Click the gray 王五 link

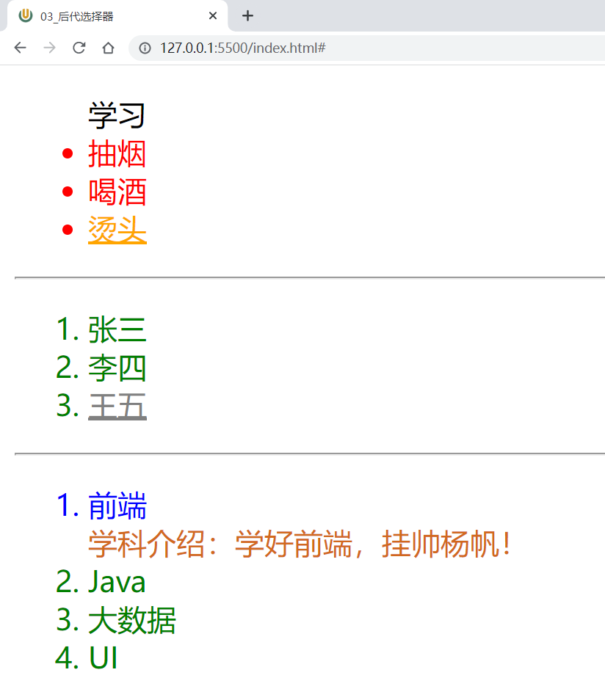(117, 406)
